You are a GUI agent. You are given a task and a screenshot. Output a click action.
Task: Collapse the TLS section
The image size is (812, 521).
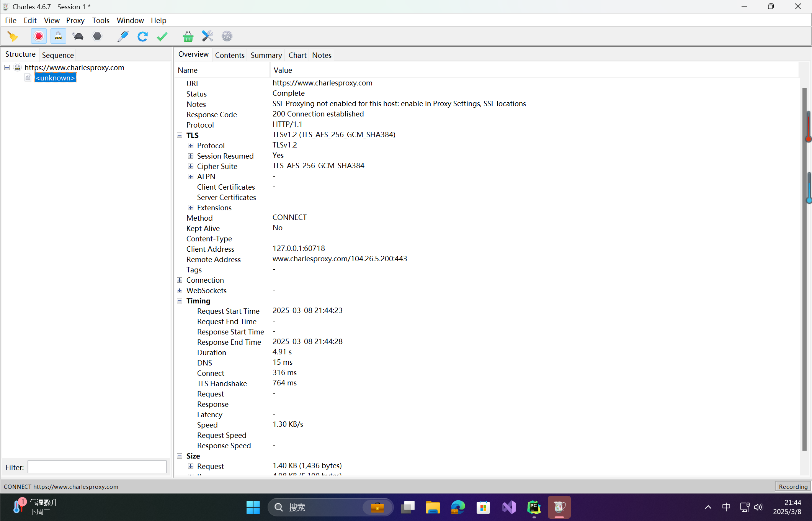point(180,135)
